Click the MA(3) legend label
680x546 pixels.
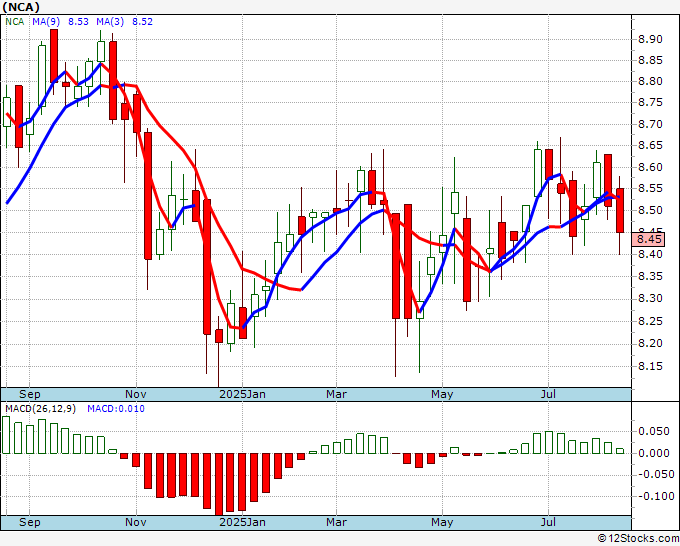pyautogui.click(x=110, y=21)
